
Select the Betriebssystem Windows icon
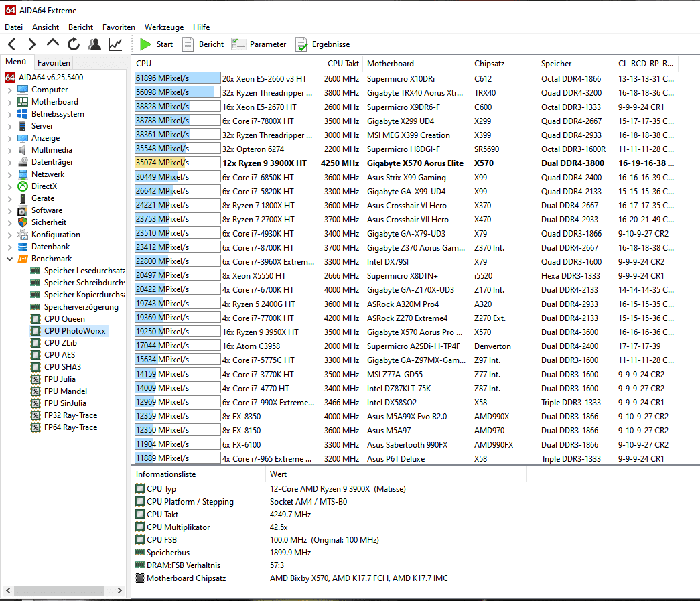[x=23, y=114]
